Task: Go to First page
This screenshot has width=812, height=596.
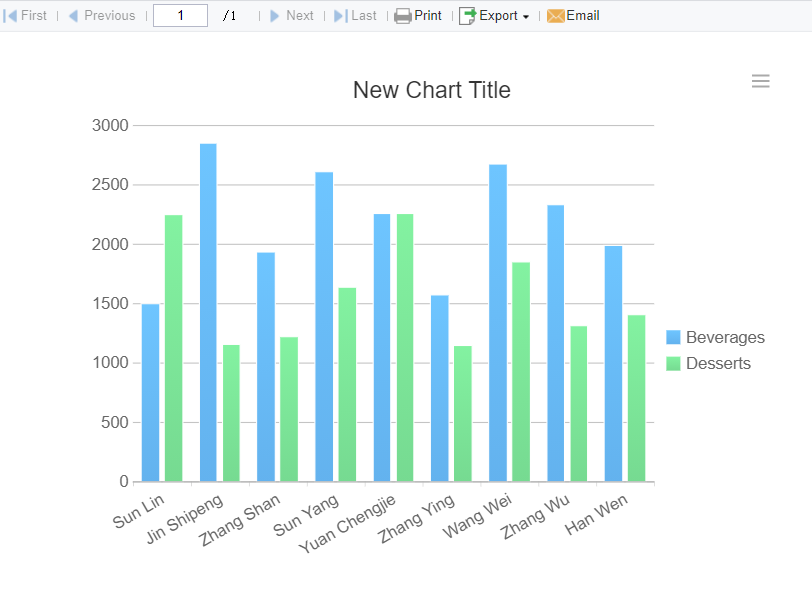Action: tap(25, 16)
